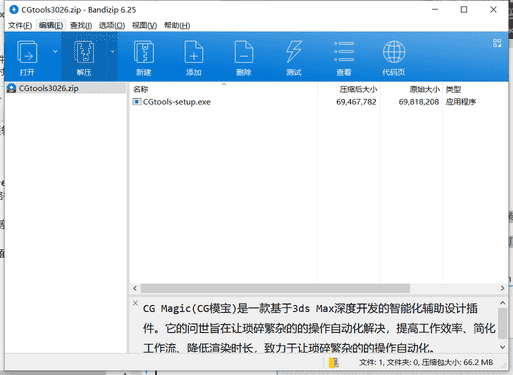
Task: Click the left arrow of horizontal scrollbar
Action: click(x=135, y=288)
